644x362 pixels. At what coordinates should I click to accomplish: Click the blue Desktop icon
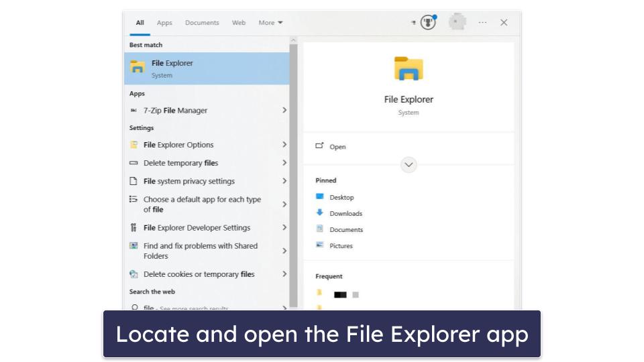pos(319,196)
